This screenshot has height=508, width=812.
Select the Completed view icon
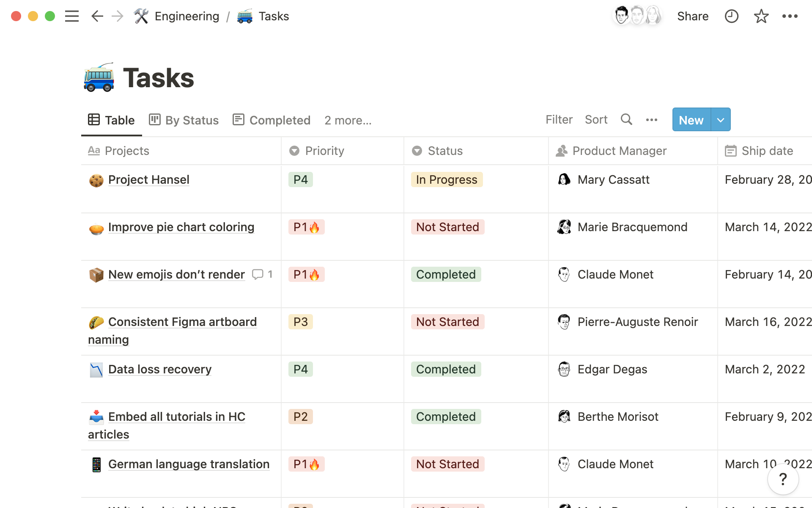click(239, 119)
